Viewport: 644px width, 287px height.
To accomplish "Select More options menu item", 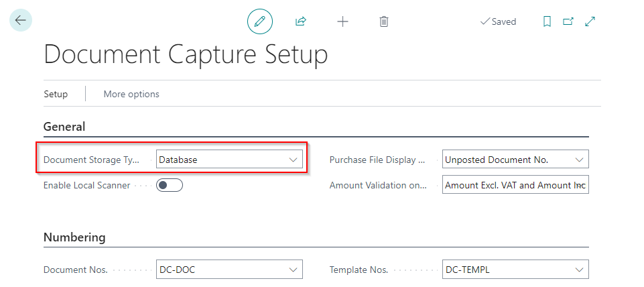I will [x=131, y=94].
